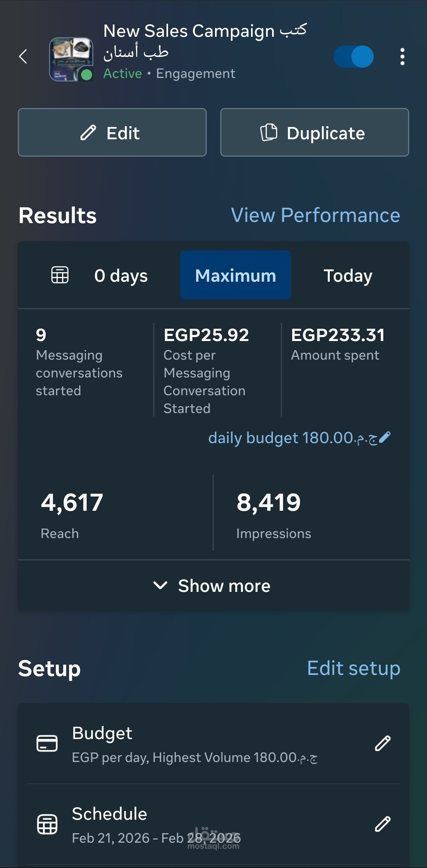Expand results with Show more

click(x=224, y=586)
